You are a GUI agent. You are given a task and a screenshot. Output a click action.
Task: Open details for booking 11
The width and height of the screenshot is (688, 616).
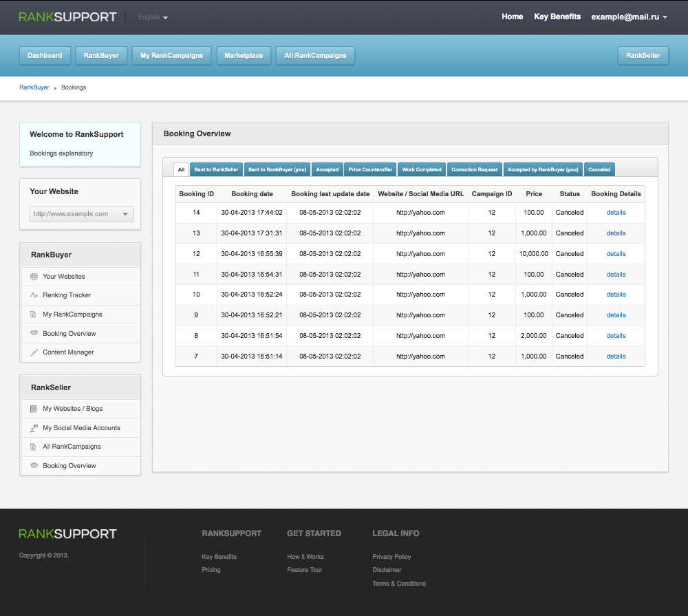[x=616, y=275]
